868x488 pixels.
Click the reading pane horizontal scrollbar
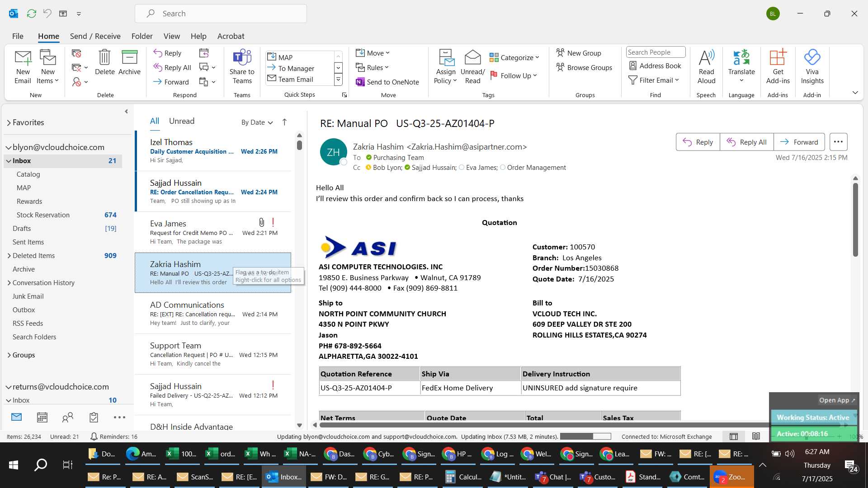point(580,425)
